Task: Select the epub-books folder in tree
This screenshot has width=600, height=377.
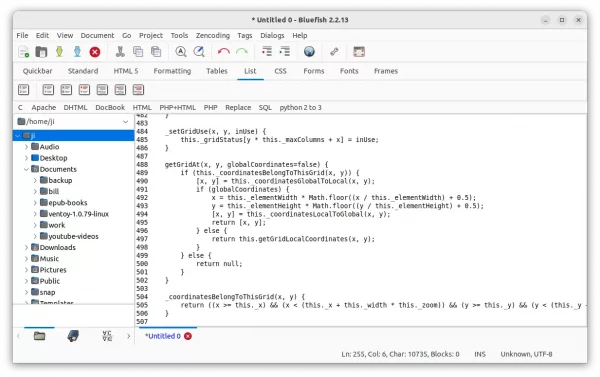Action: (68, 203)
